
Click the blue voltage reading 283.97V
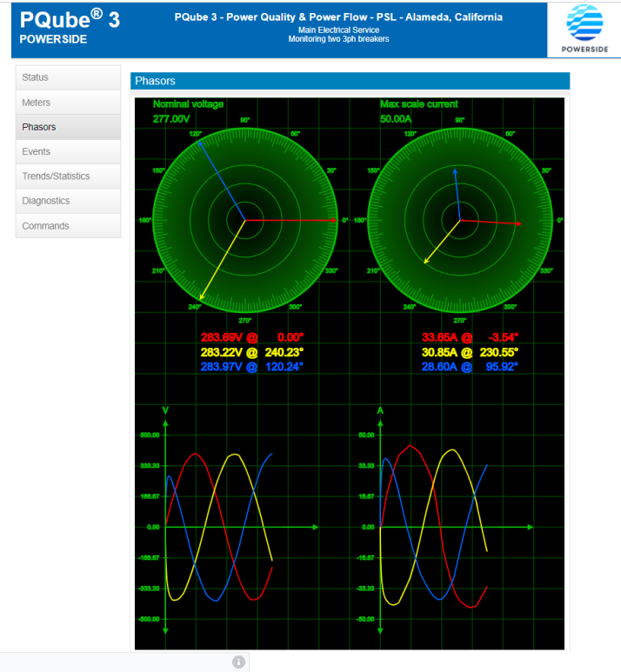(222, 367)
